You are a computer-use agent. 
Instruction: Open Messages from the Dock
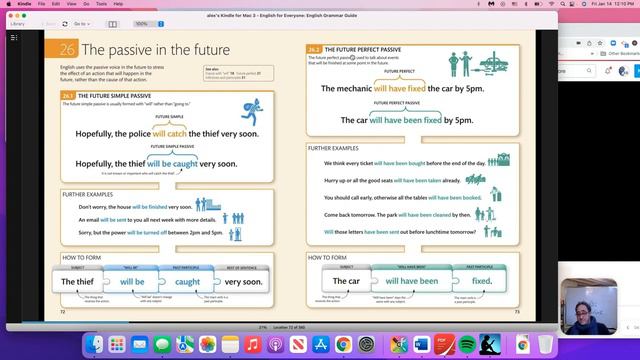tap(162, 344)
